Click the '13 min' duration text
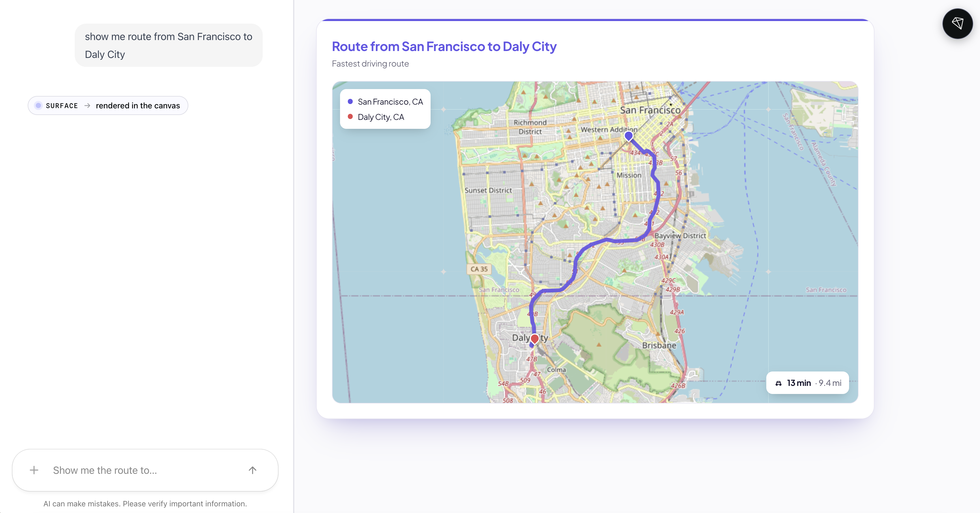 (799, 383)
